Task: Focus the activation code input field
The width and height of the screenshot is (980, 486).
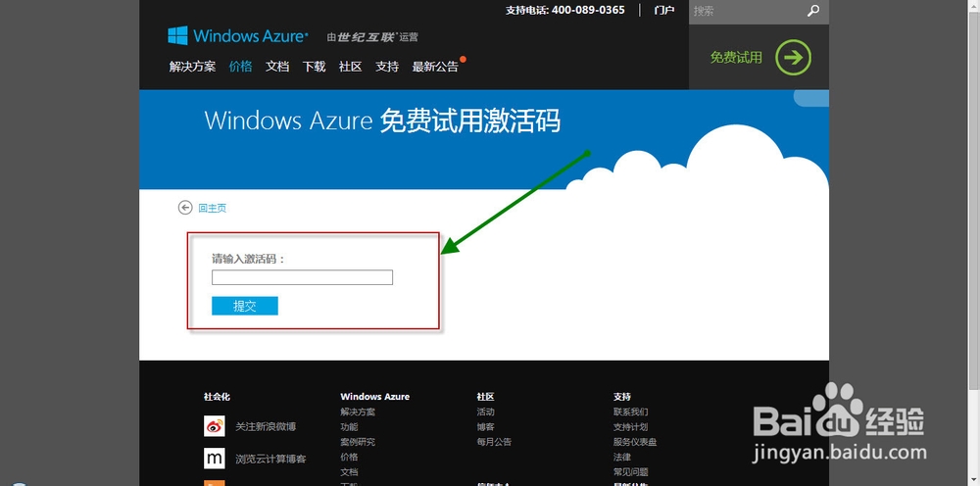Action: (x=303, y=277)
